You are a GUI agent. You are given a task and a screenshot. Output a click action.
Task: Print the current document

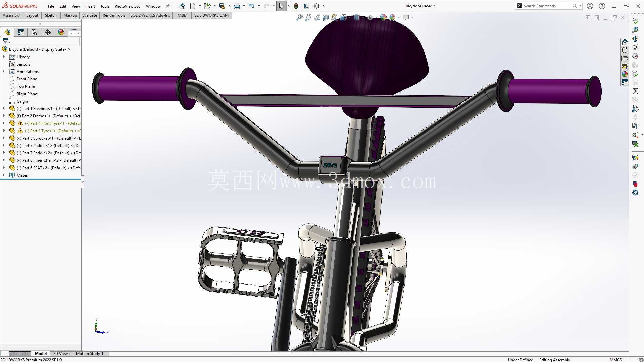tap(237, 6)
